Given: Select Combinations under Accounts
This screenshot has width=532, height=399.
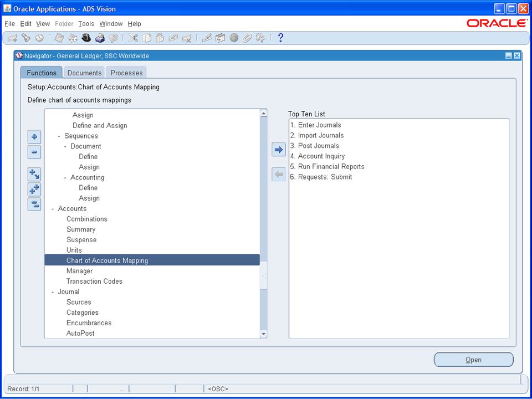Looking at the screenshot, I should pyautogui.click(x=87, y=219).
